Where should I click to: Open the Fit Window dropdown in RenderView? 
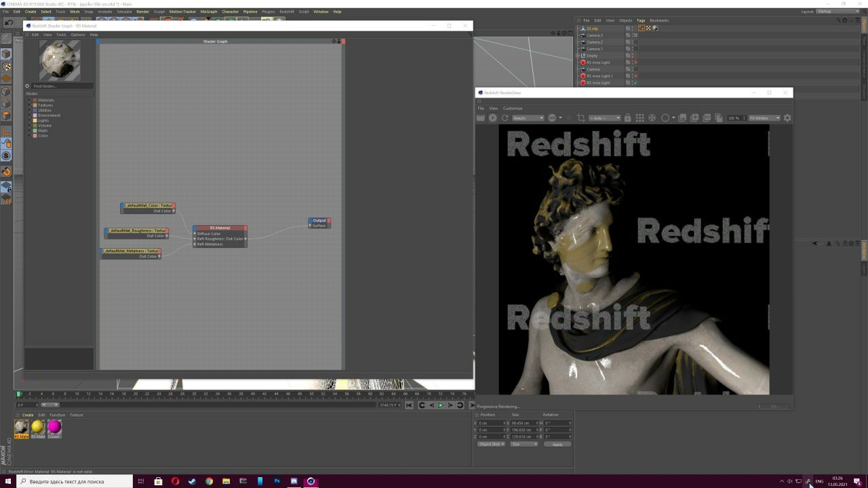click(764, 118)
